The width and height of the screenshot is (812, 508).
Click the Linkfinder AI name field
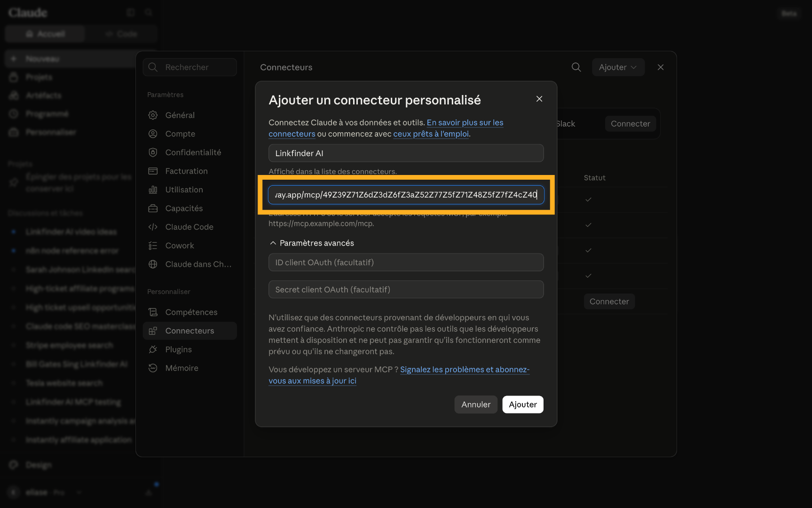click(x=406, y=153)
